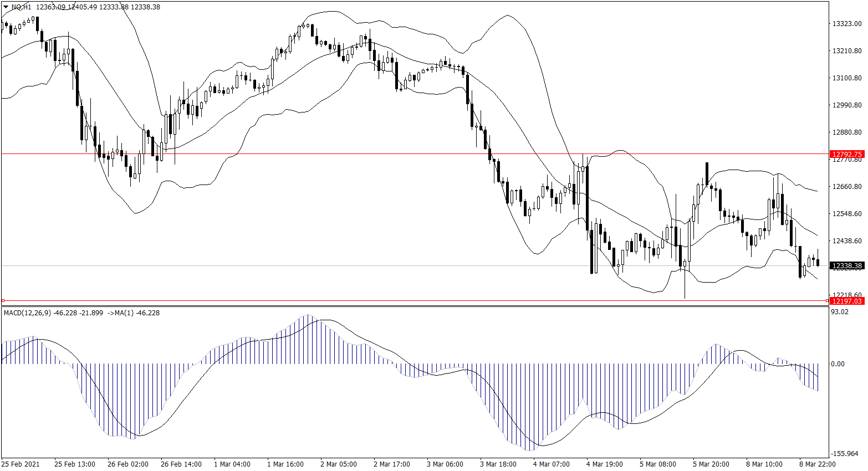This screenshot has height=471, width=868.
Task: Click the black 12338.38 current price label
Action: pos(847,266)
